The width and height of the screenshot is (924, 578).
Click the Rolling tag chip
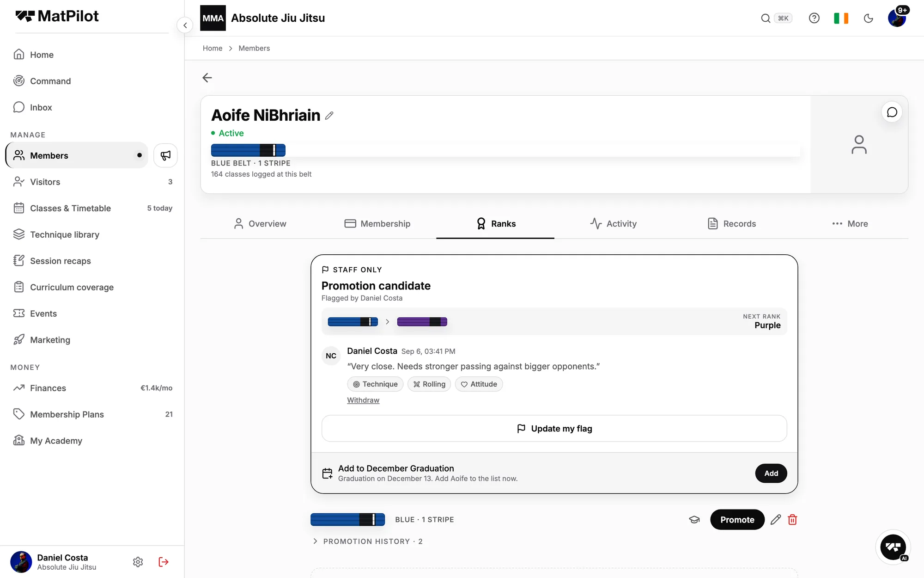coord(429,384)
